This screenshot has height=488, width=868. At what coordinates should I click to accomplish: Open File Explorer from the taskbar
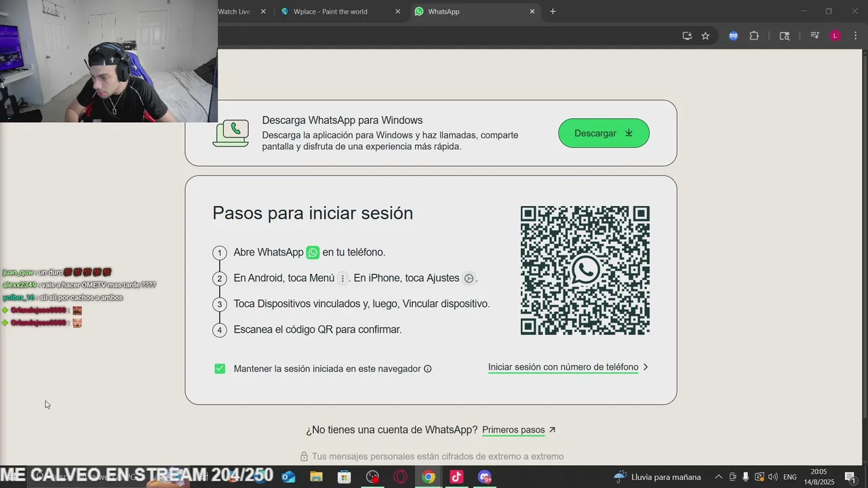316,476
